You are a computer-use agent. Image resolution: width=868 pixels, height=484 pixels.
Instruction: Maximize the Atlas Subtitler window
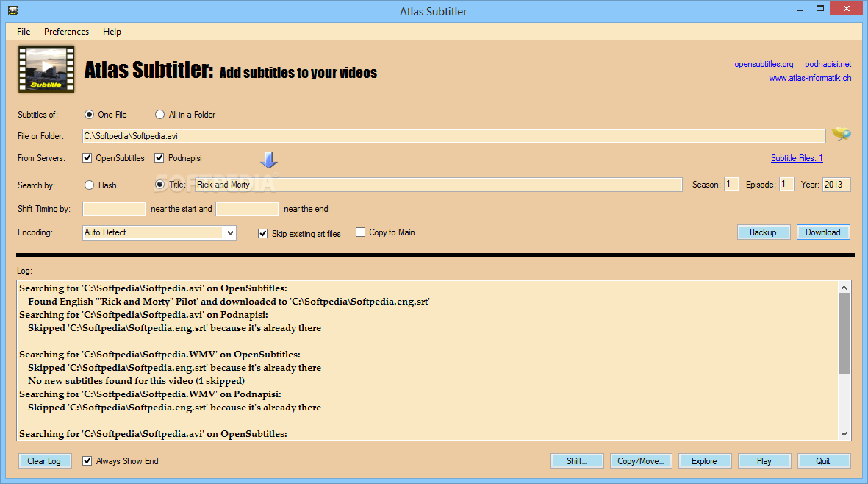pos(820,8)
